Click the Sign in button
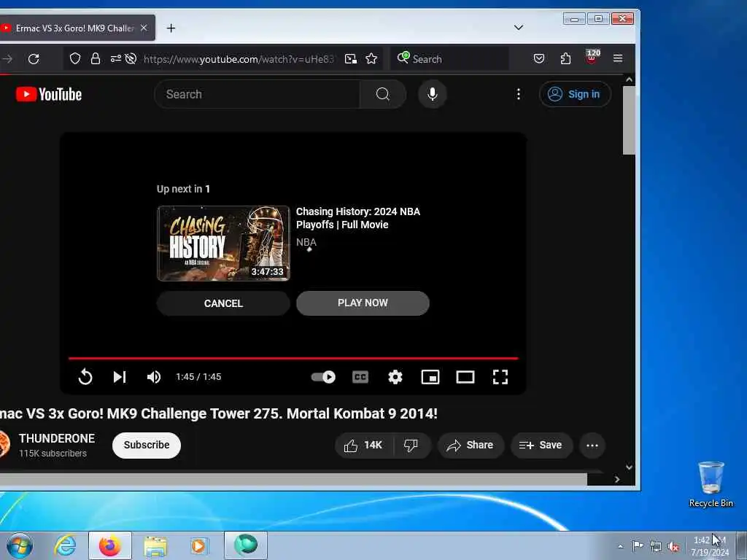Viewport: 747px width, 560px height. 575,94
